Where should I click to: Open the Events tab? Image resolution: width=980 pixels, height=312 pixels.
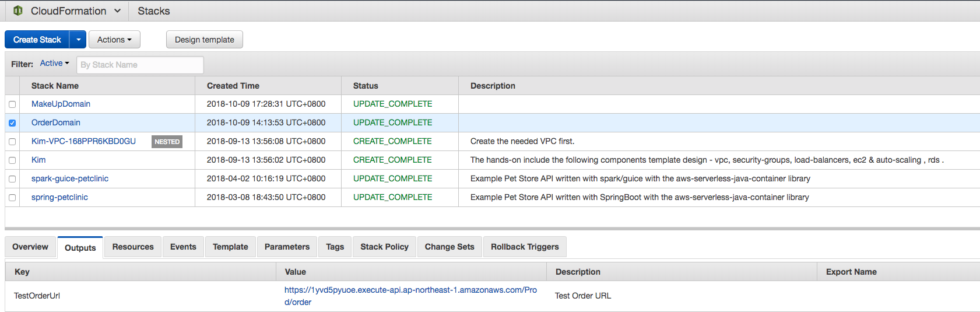[x=183, y=247]
